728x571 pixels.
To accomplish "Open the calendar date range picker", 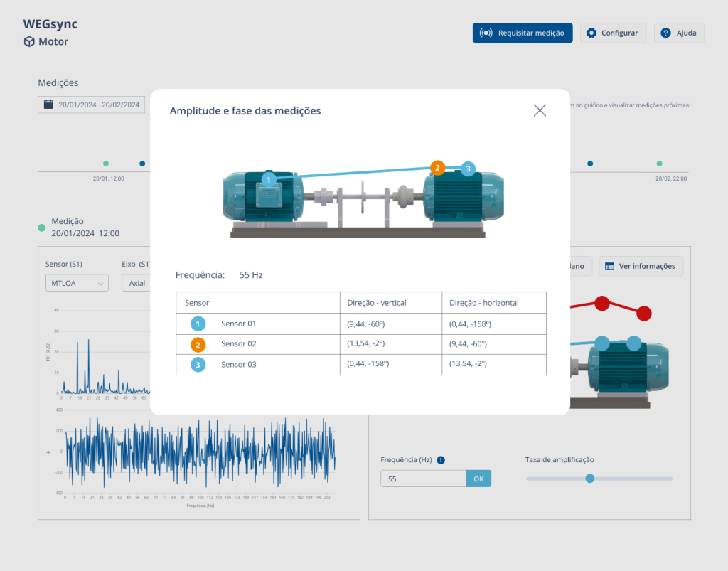I will point(49,105).
